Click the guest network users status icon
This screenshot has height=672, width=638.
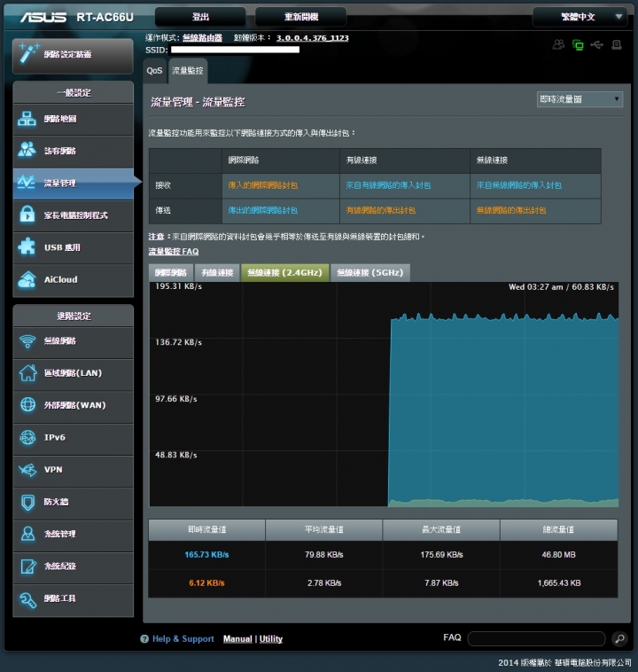[x=558, y=44]
